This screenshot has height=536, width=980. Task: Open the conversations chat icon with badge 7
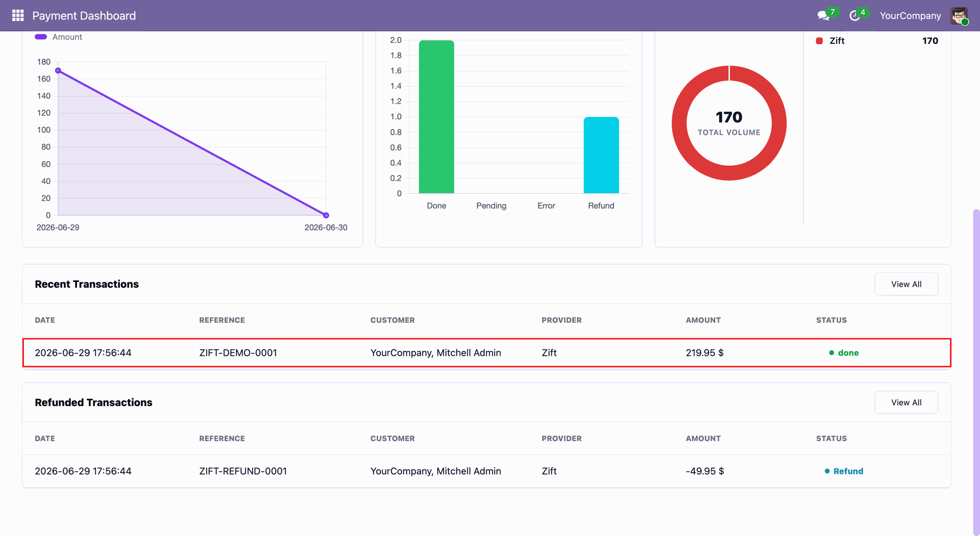coord(823,16)
